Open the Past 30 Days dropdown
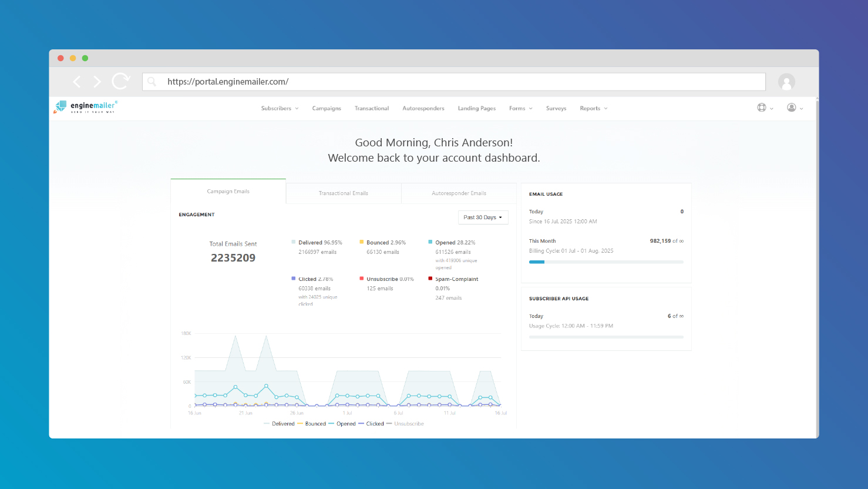The width and height of the screenshot is (868, 489). (x=483, y=217)
